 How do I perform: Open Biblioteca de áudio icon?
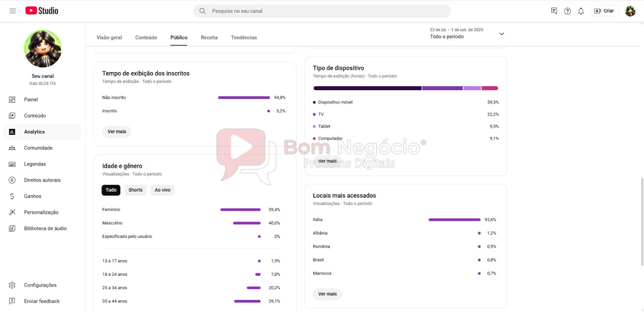[x=12, y=228]
